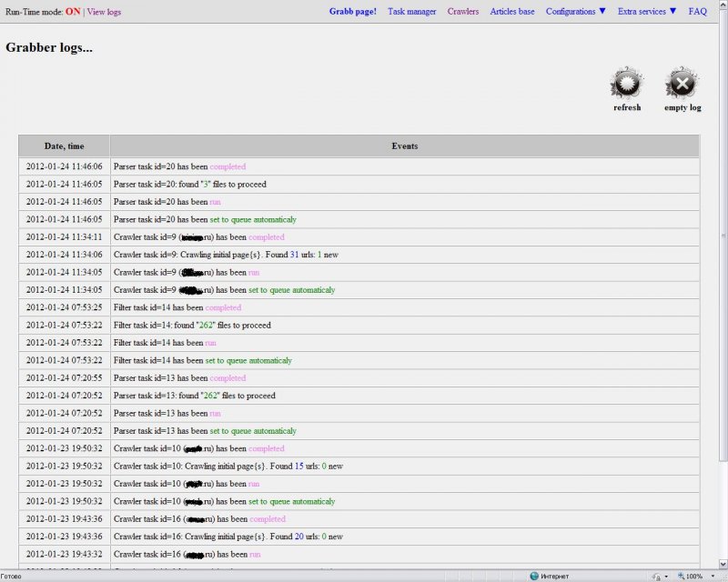Open the View logs link

pos(104,12)
